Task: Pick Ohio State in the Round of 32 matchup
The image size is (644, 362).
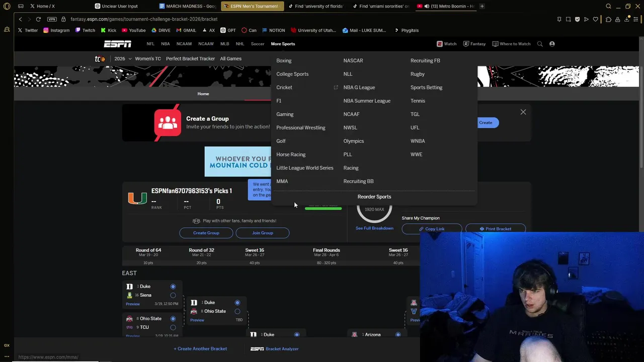Action: 237,311
